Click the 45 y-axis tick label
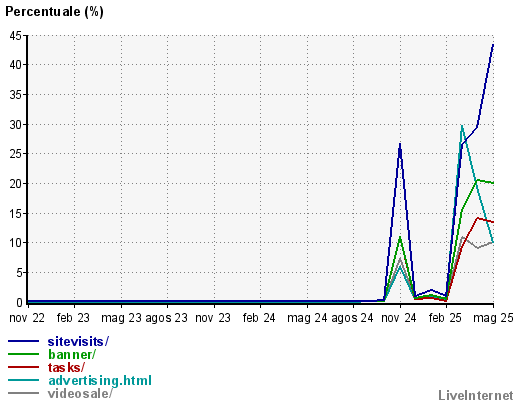Screen dimensions: 520x405 pyautogui.click(x=16, y=35)
